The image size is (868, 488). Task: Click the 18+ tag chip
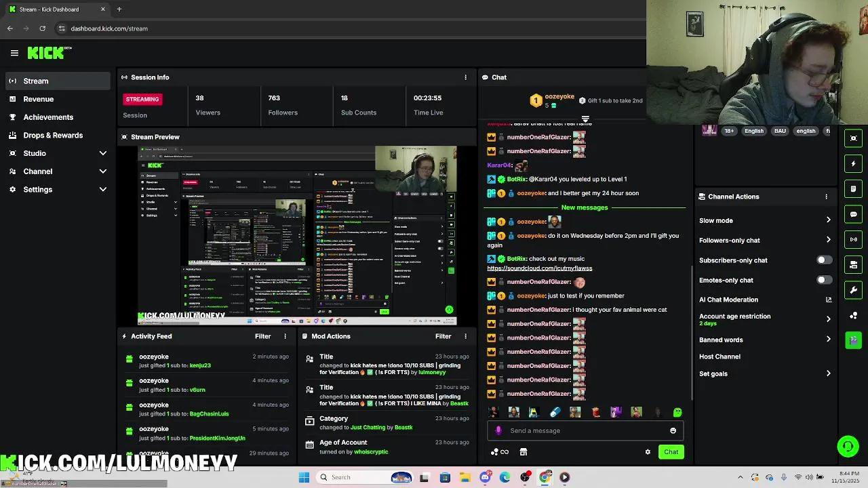[729, 131]
